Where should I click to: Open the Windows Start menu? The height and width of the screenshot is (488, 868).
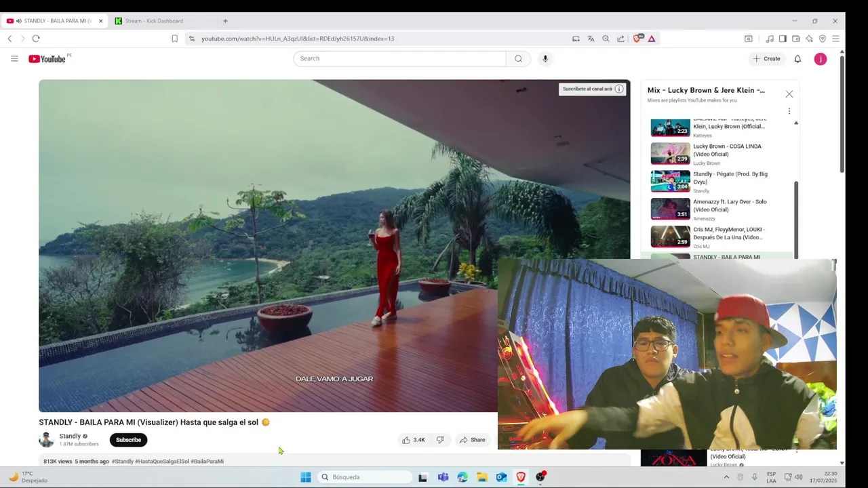click(x=306, y=477)
